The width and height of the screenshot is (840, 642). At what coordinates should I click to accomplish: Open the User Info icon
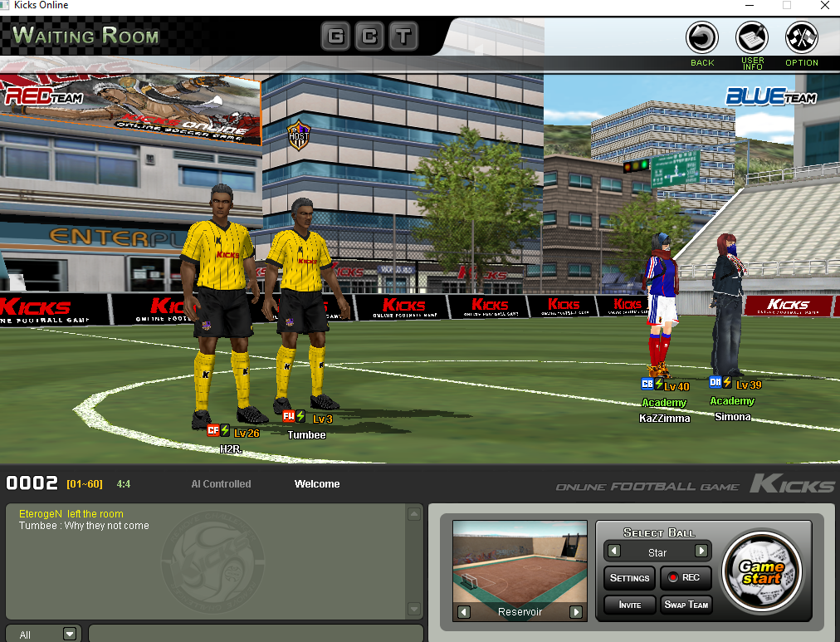pos(752,38)
